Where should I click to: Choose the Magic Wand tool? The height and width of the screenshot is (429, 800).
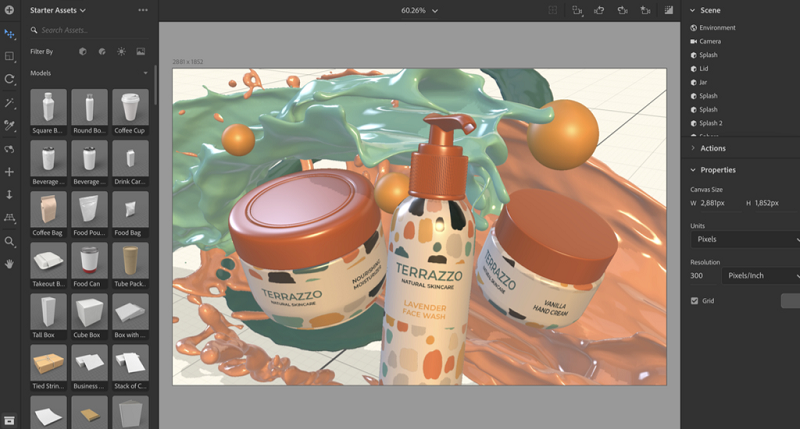[10, 103]
